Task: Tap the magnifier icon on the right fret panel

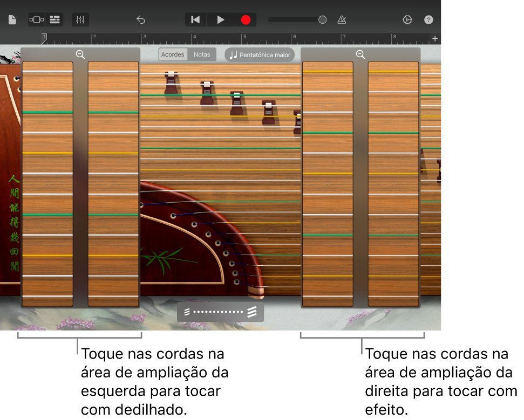Action: 360,54
